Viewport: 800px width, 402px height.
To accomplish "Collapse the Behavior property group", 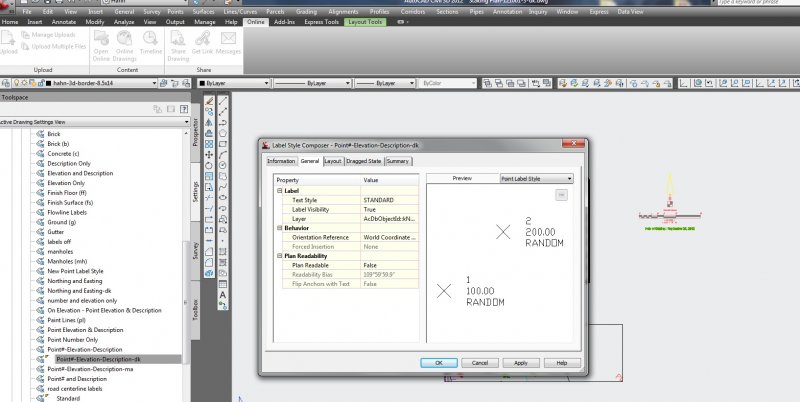I will [x=280, y=227].
